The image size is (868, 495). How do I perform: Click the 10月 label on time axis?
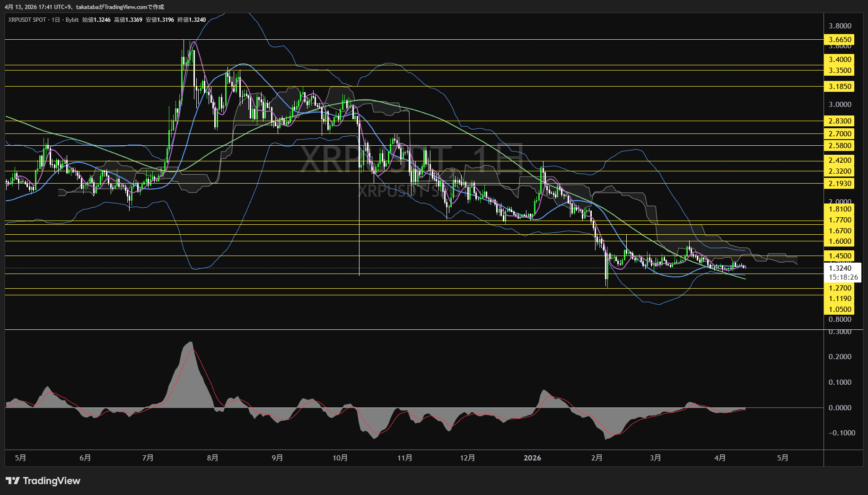[340, 458]
